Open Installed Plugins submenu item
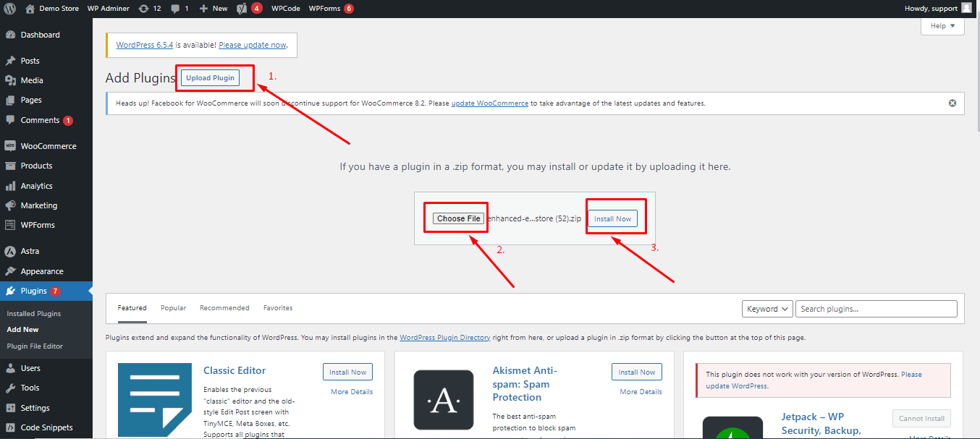Image resolution: width=980 pixels, height=439 pixels. coord(34,314)
